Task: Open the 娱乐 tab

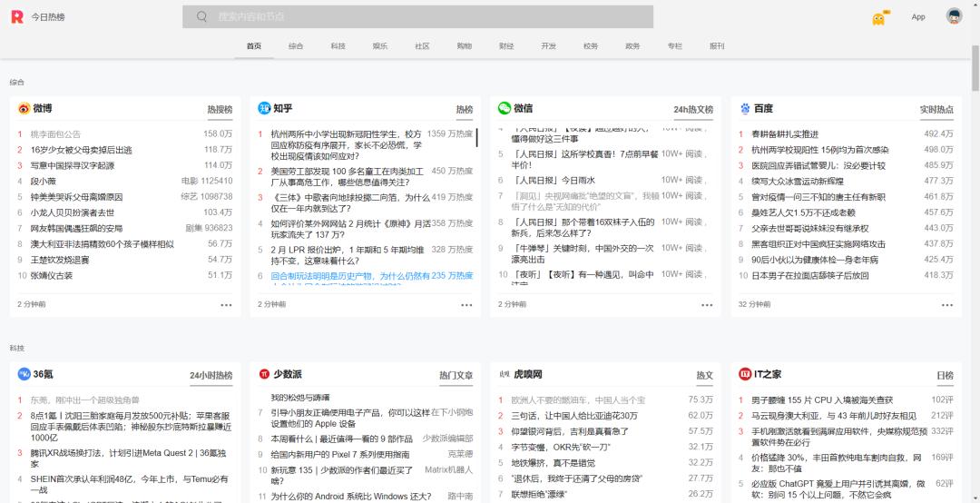Action: [x=380, y=46]
